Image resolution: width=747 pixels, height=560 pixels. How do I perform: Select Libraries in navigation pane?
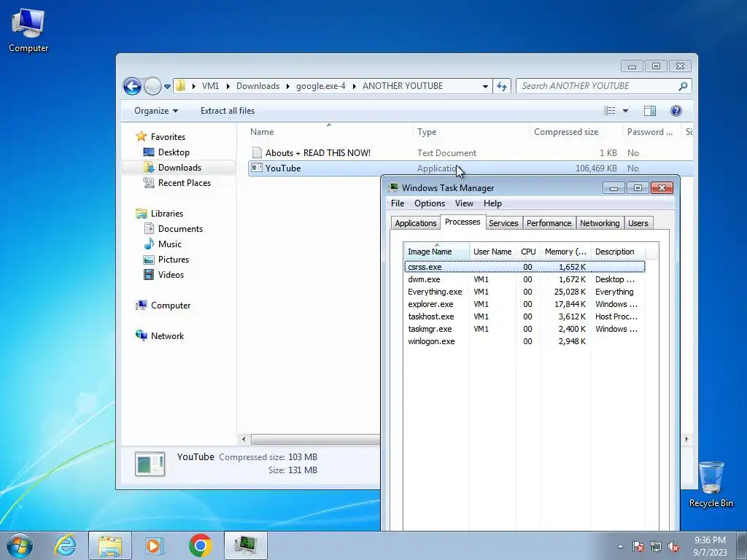(x=167, y=214)
